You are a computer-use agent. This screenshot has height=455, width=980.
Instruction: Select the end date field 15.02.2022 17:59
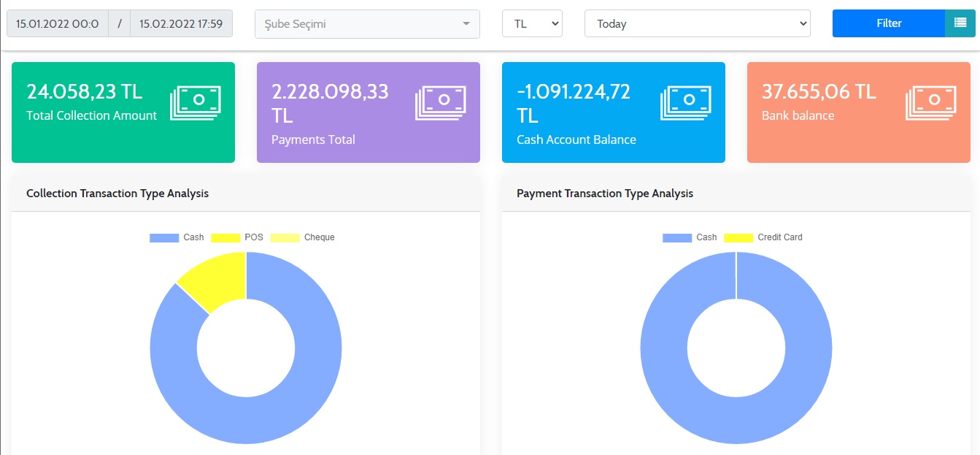click(x=181, y=23)
